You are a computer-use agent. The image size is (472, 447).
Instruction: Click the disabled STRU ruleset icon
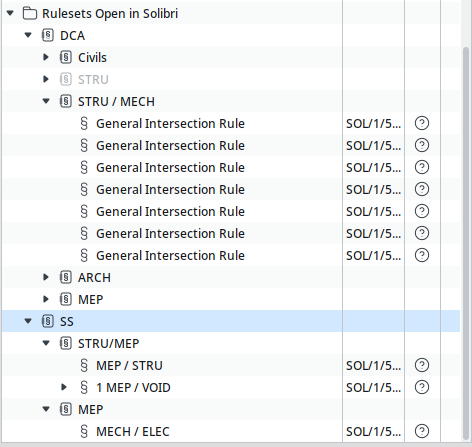66,79
